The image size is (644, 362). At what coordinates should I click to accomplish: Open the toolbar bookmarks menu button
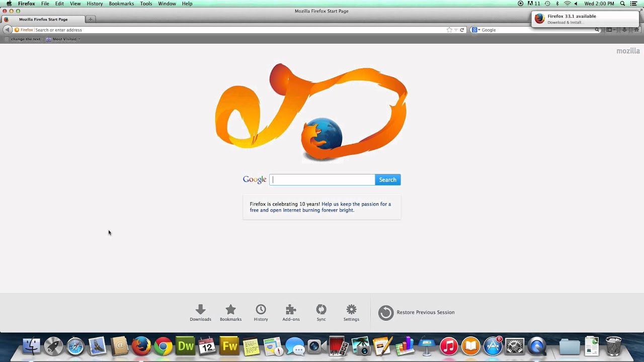611,30
